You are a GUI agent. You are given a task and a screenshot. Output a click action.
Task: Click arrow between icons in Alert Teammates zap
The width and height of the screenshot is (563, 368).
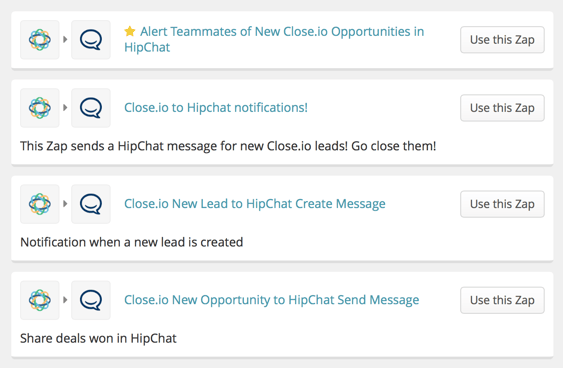coord(65,39)
